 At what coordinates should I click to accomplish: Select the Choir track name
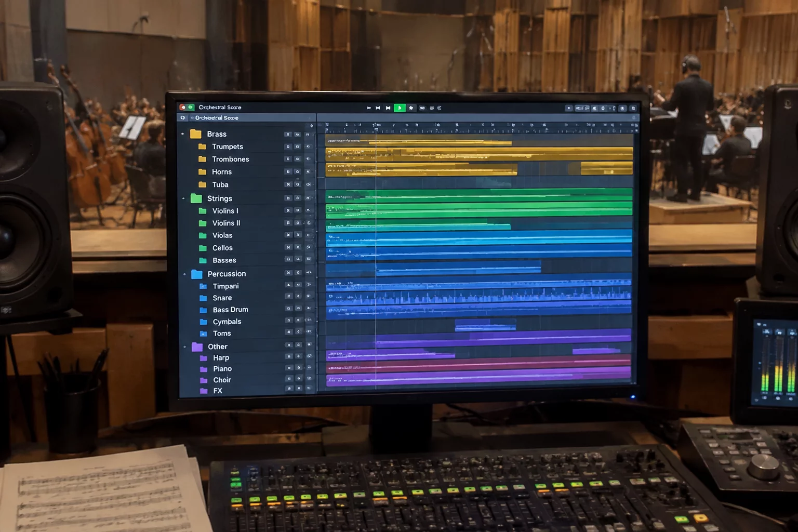pyautogui.click(x=222, y=380)
